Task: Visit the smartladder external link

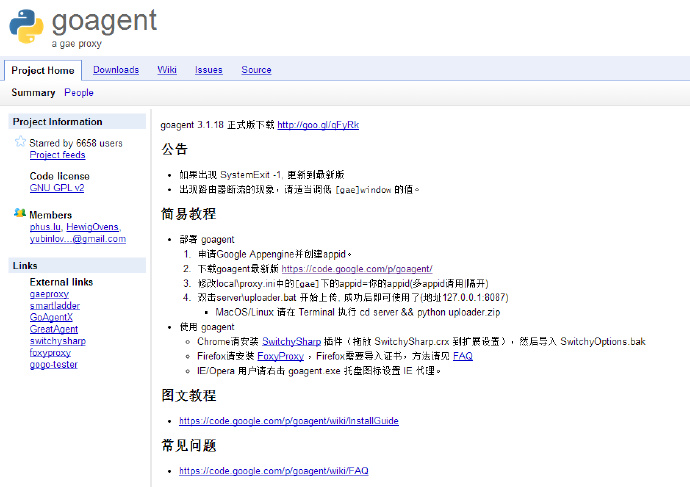Action: (x=55, y=305)
